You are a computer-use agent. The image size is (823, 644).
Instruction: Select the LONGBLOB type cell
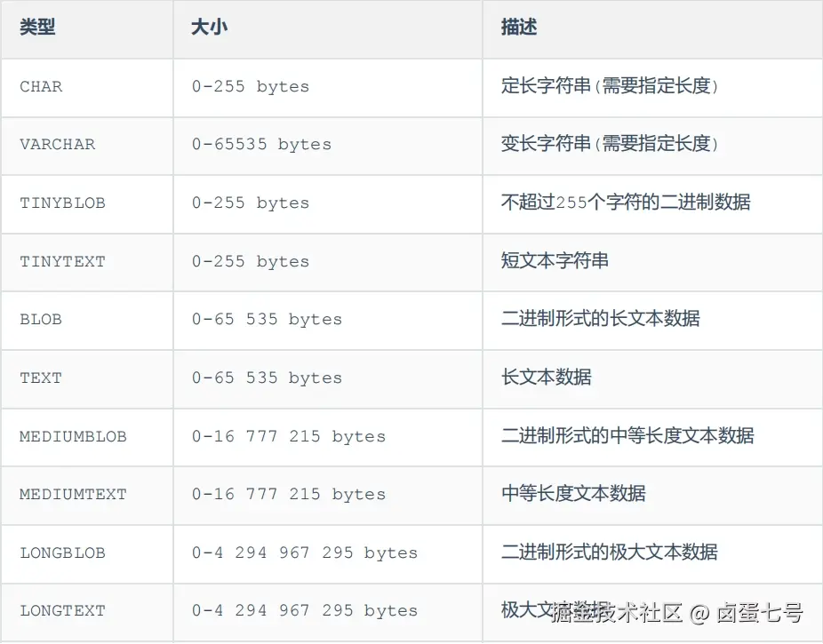[62, 553]
